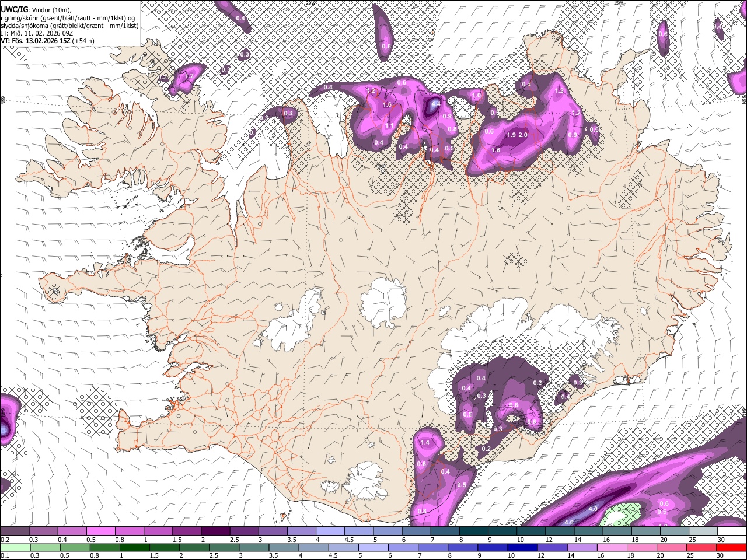The width and height of the screenshot is (747, 560).
Task: Pick the darkest purple swatch between 2 and 2.5
Action: pos(214,531)
